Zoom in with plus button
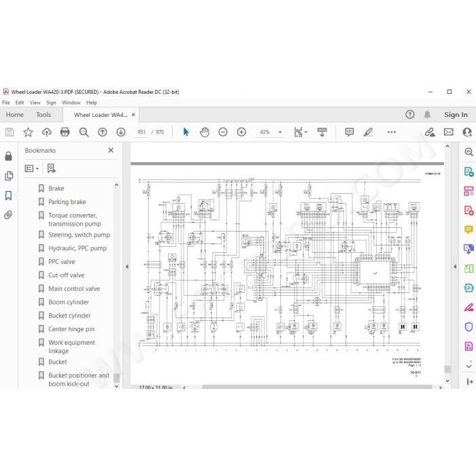476x476 pixels. tap(241, 132)
